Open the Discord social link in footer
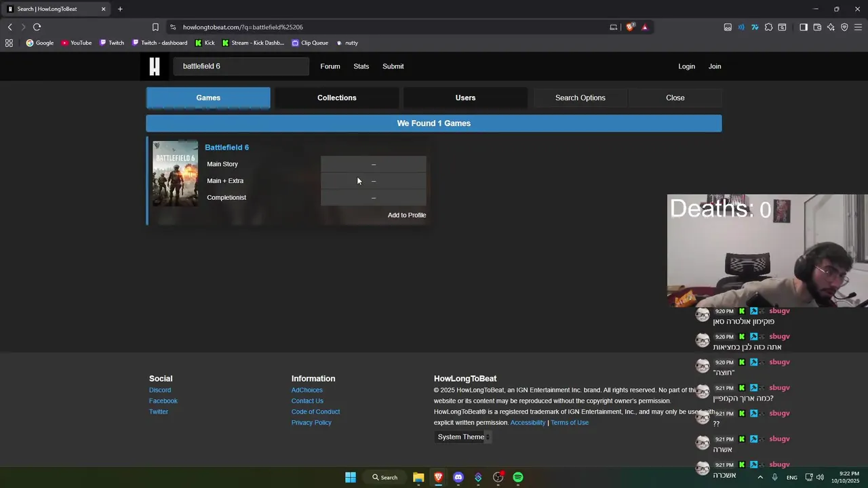 160,390
